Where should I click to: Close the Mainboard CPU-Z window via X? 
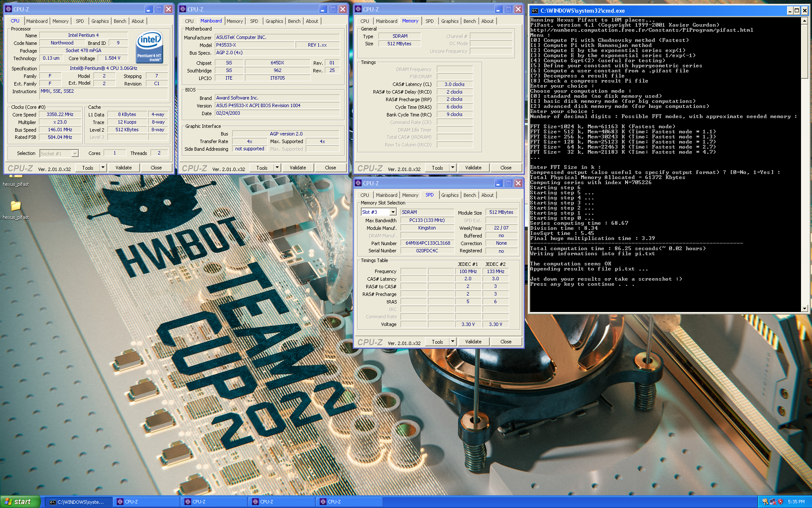tap(343, 9)
